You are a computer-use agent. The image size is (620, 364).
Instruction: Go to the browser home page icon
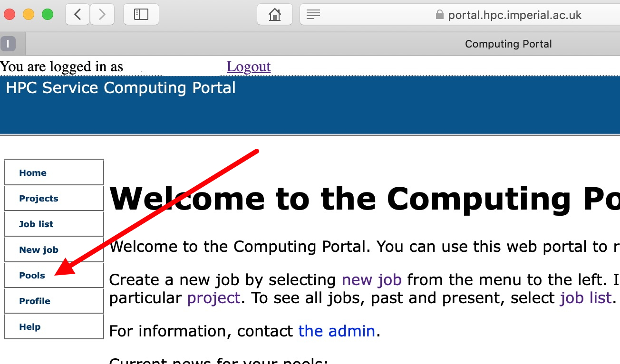274,15
